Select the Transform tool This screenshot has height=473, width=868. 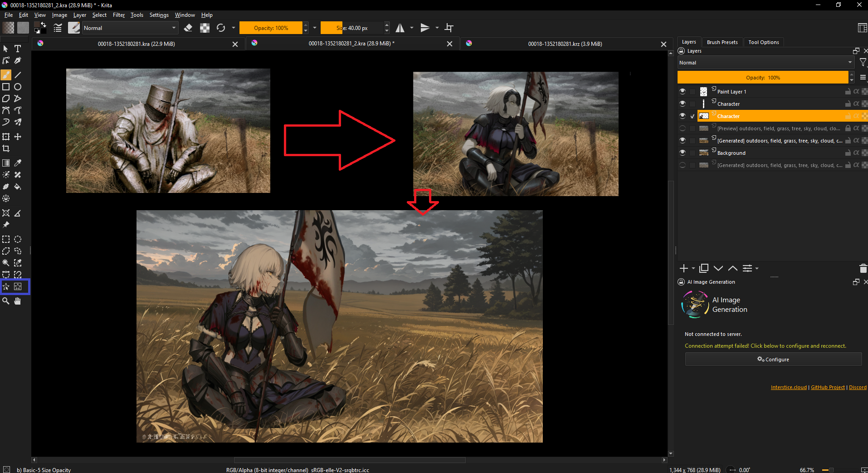(6, 137)
